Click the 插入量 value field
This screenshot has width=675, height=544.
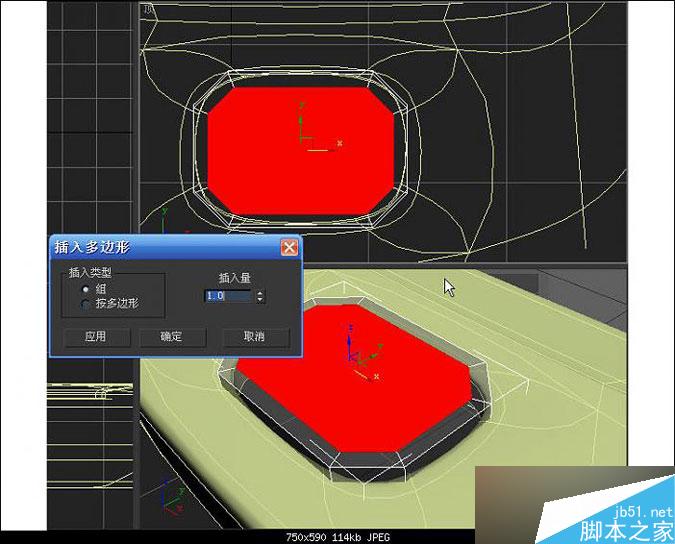point(229,296)
